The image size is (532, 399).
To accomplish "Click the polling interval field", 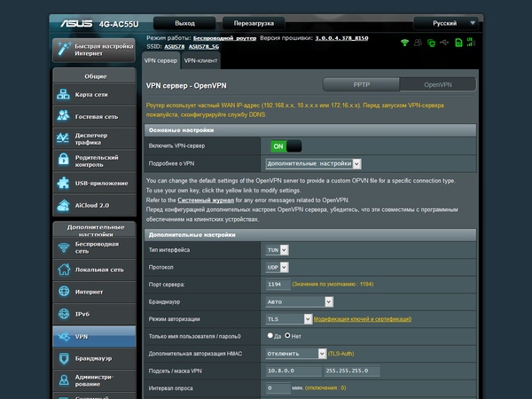I will pos(278,387).
